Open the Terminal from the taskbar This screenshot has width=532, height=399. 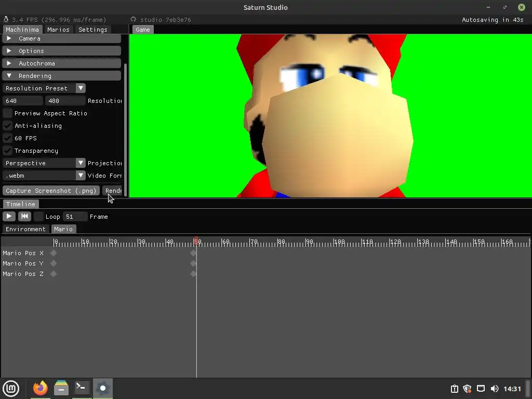click(x=82, y=388)
